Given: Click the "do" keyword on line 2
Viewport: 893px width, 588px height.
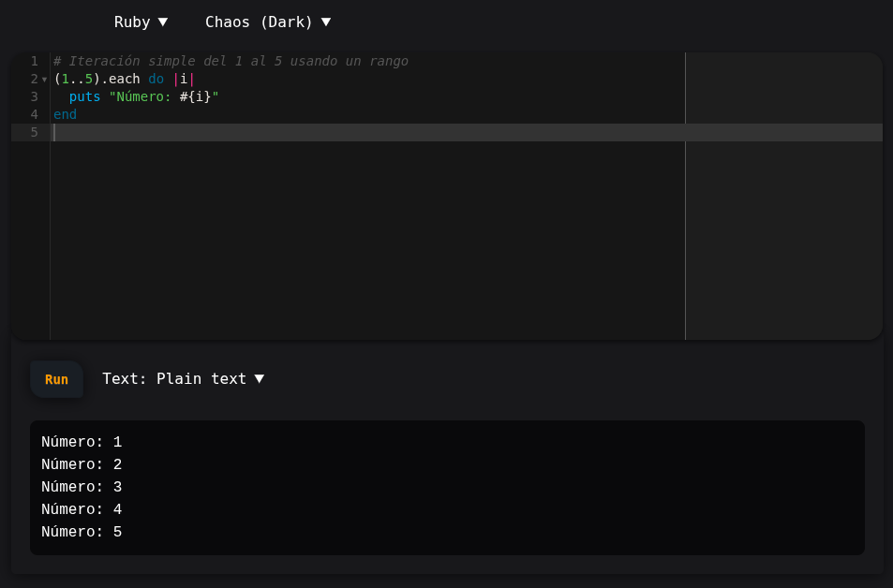Looking at the screenshot, I should click(x=156, y=79).
